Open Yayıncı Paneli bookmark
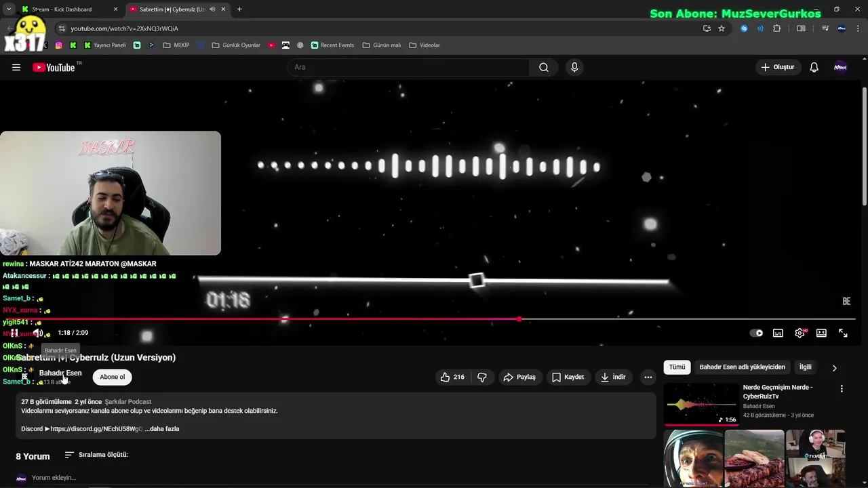The height and width of the screenshot is (488, 868). pyautogui.click(x=105, y=45)
